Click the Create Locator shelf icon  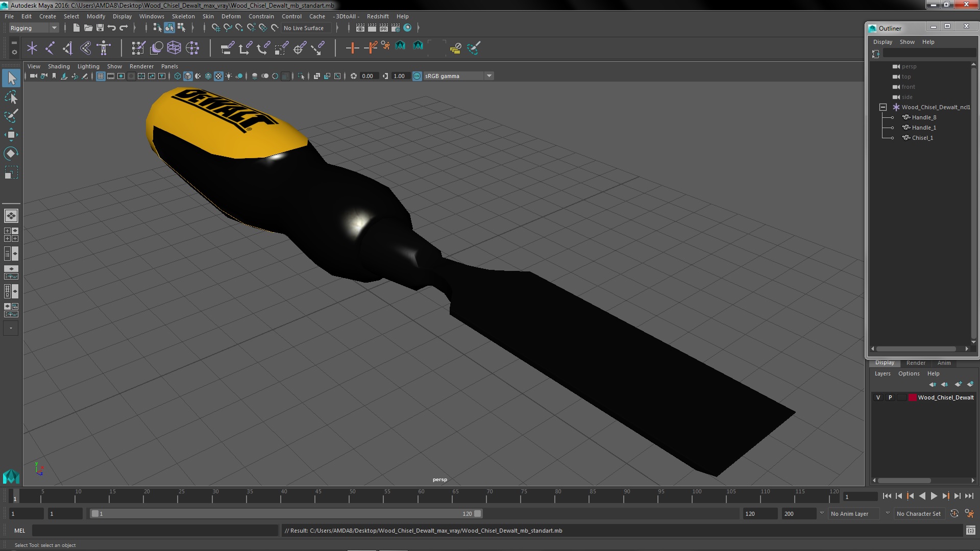(x=32, y=48)
